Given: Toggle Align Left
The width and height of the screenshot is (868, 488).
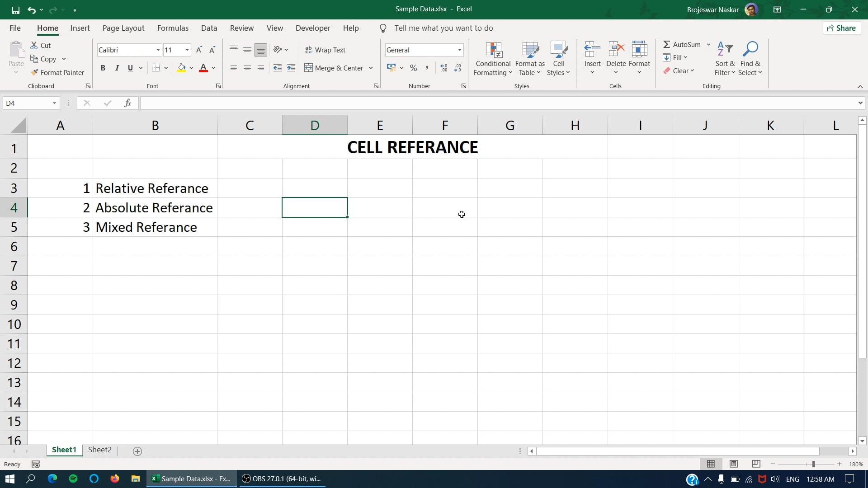Looking at the screenshot, I should (x=234, y=68).
